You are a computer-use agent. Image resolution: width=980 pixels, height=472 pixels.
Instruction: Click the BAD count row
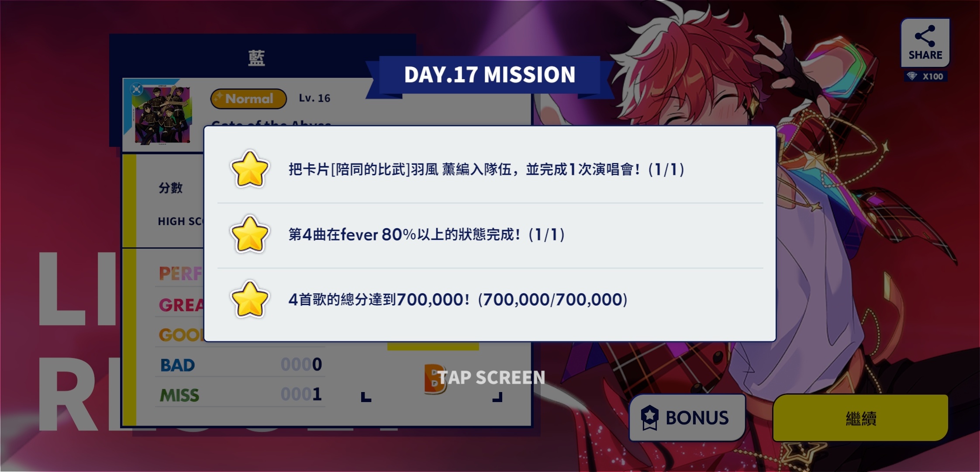[x=240, y=364]
